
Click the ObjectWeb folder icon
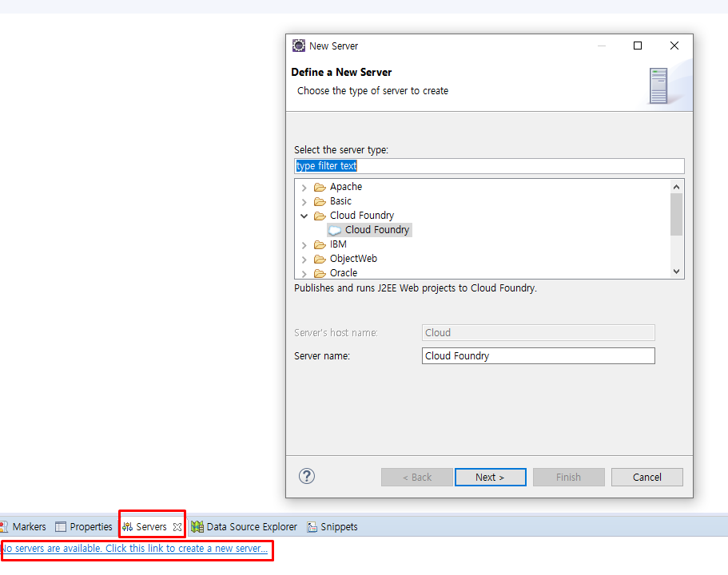click(x=320, y=259)
